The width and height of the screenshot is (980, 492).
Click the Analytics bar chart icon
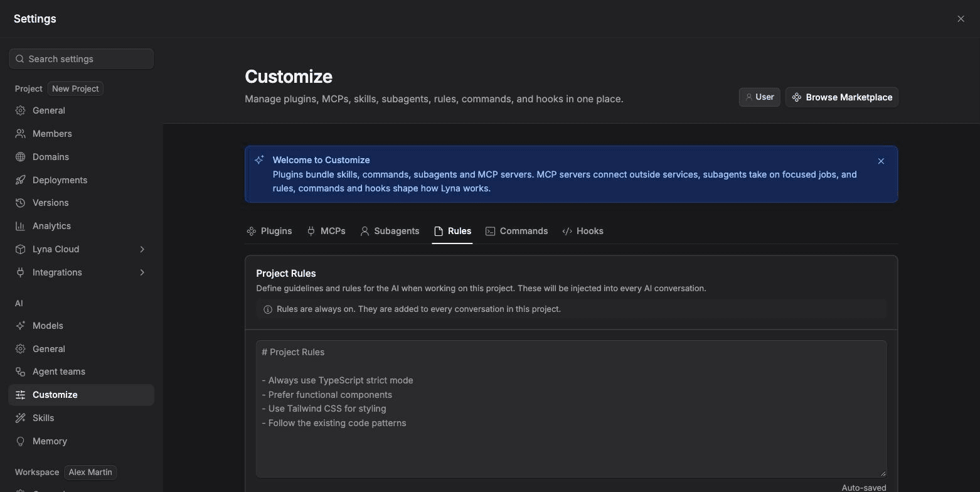coord(20,226)
